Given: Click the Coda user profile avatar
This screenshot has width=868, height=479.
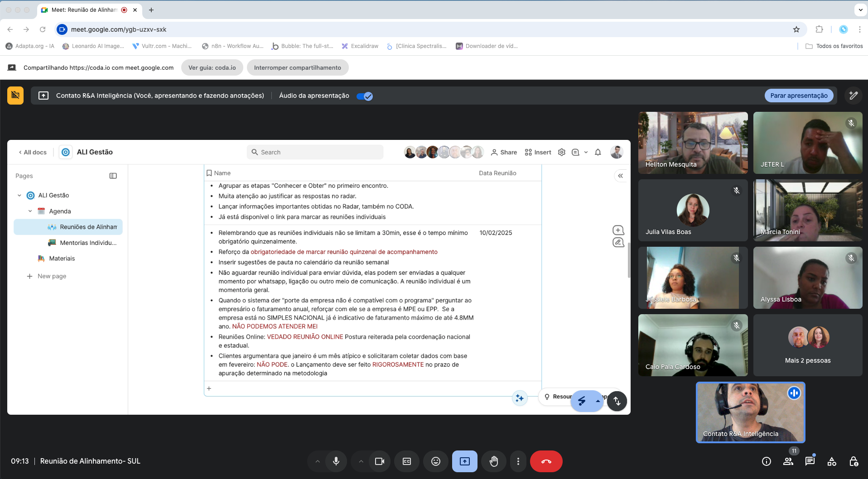Looking at the screenshot, I should 617,152.
